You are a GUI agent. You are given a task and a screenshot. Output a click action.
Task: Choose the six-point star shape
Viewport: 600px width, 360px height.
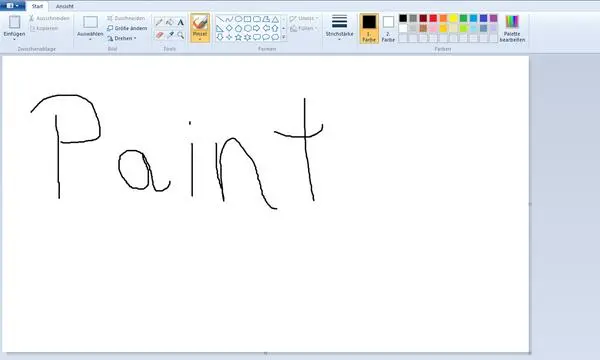(248, 37)
